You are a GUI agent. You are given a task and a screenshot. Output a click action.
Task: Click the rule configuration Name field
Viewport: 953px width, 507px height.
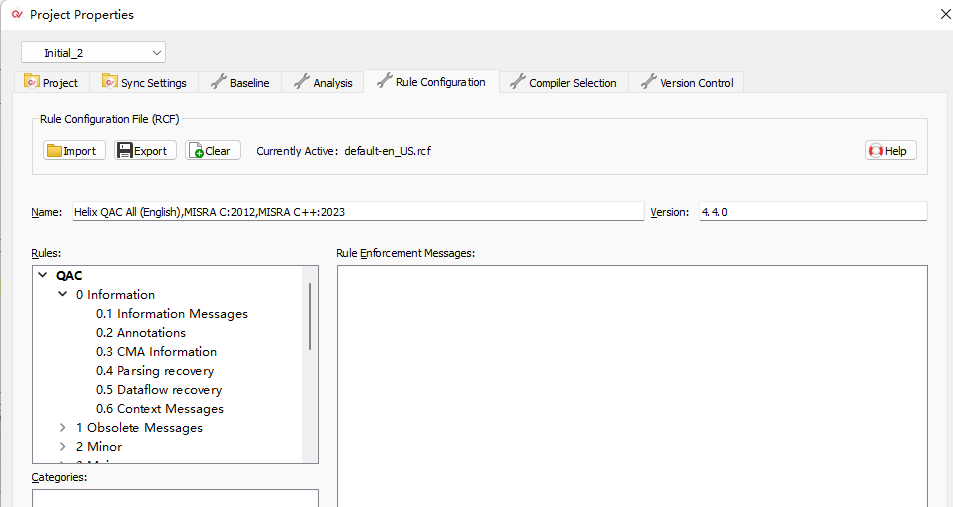356,212
